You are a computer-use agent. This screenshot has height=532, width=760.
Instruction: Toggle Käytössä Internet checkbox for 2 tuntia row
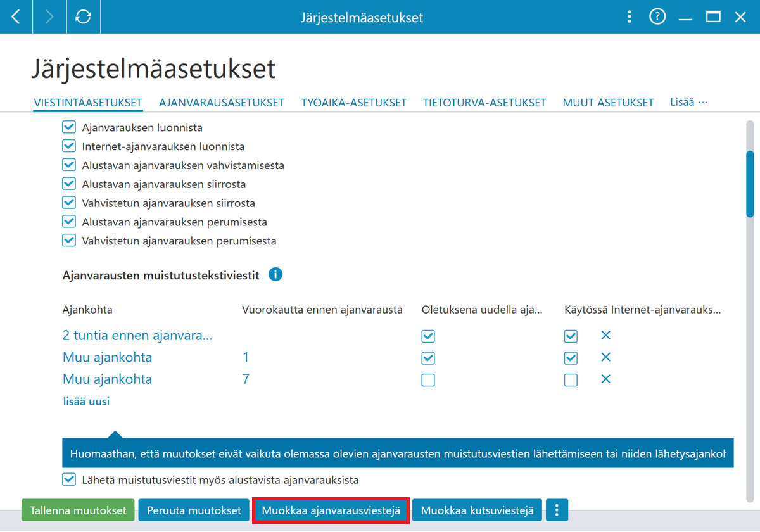(x=571, y=336)
